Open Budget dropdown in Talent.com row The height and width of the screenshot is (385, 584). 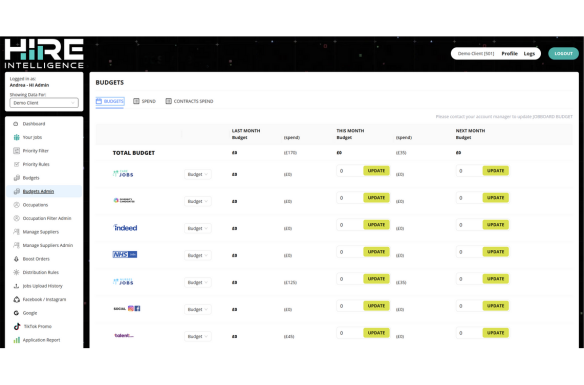click(x=197, y=337)
